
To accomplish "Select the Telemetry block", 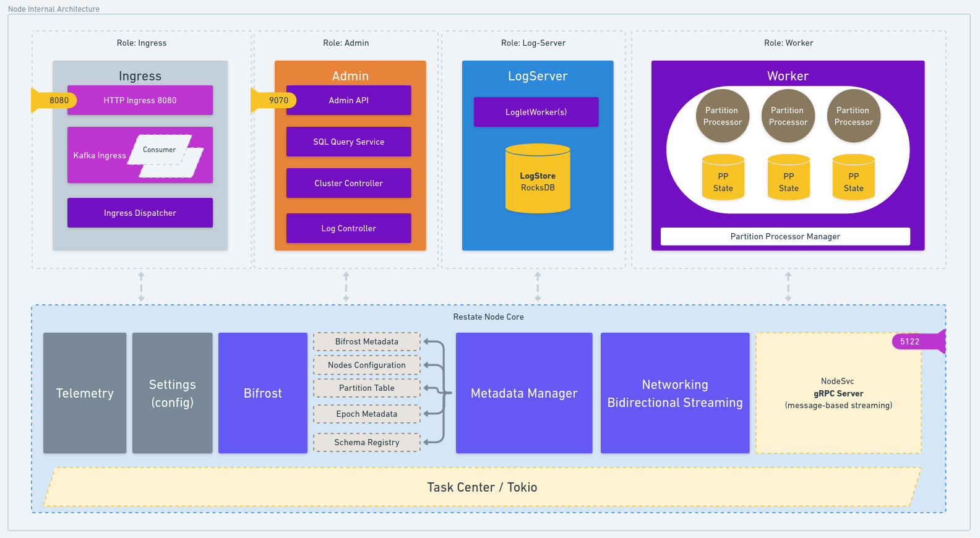I will tap(85, 393).
